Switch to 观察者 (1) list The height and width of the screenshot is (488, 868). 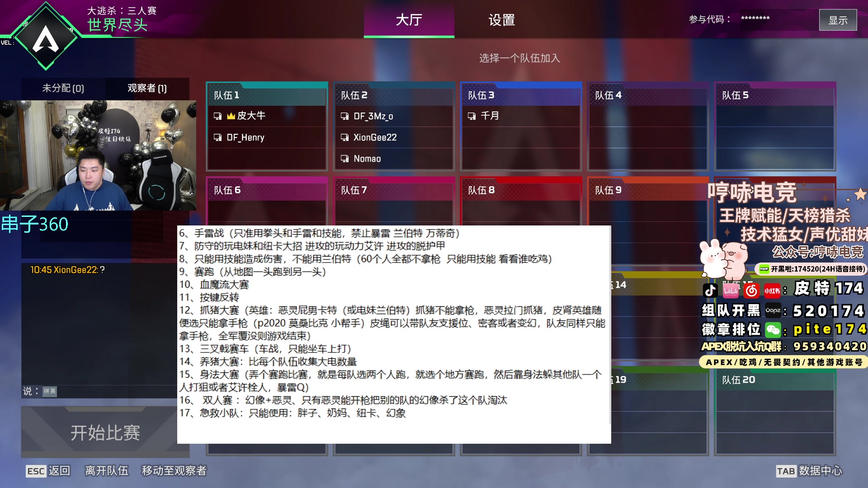click(x=147, y=88)
